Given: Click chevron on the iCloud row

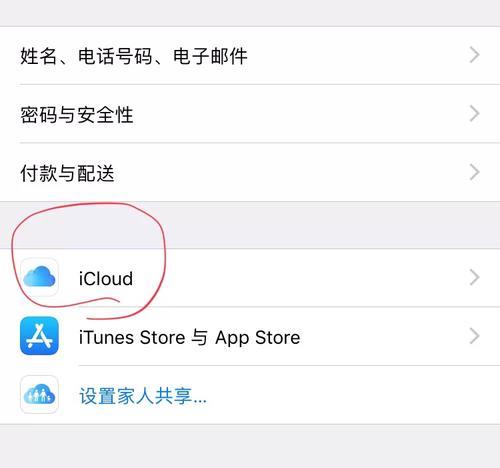Looking at the screenshot, I should 474,277.
